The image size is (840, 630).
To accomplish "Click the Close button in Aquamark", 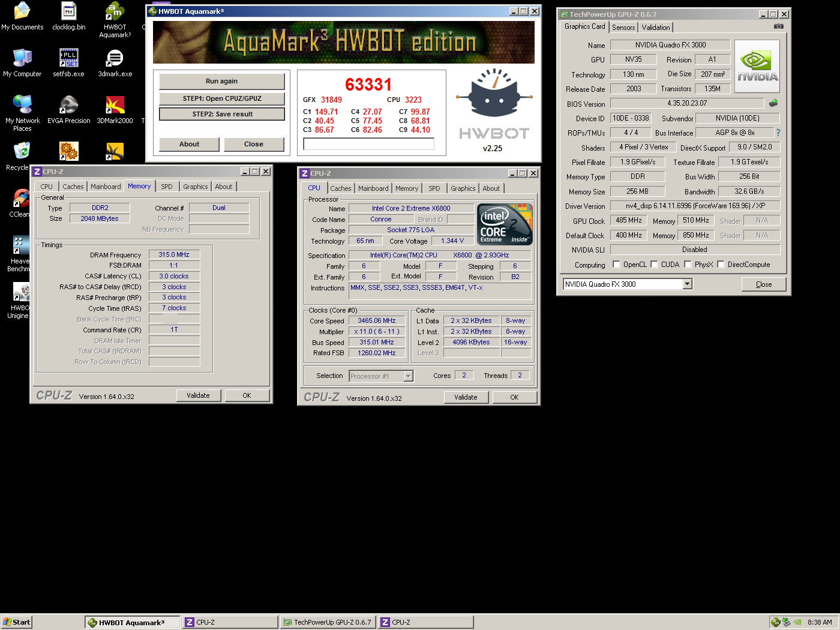I will click(x=254, y=144).
